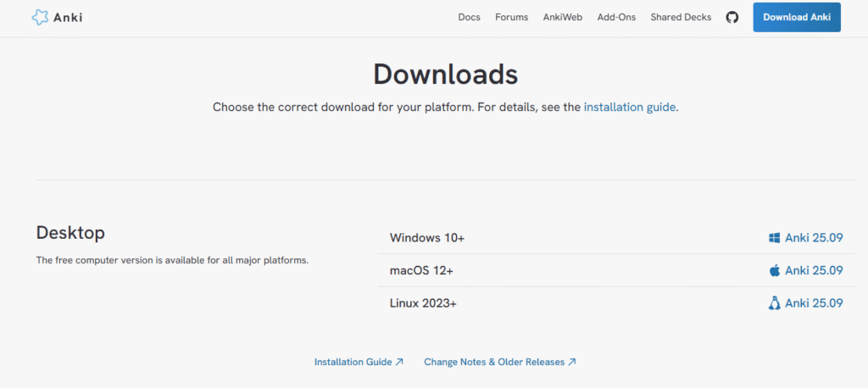
Task: Click the Downloads page heading
Action: click(446, 75)
